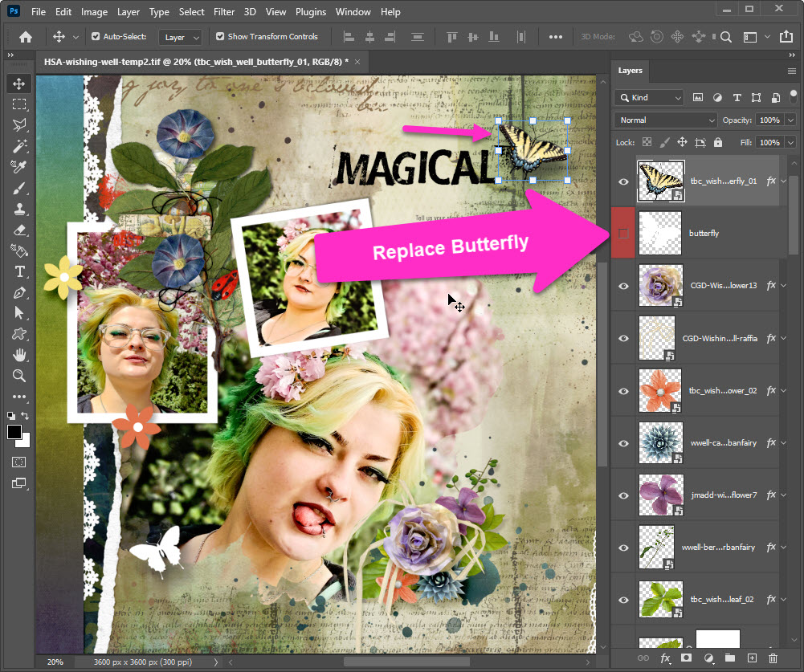Open the blend mode Normal dropdown
Viewport: 804px width, 672px height.
tap(665, 120)
